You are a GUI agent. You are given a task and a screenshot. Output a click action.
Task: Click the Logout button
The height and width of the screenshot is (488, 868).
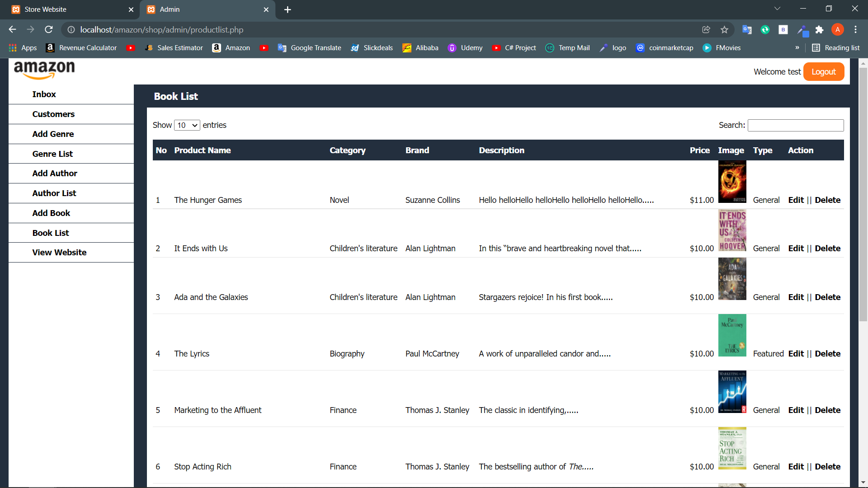pyautogui.click(x=823, y=71)
